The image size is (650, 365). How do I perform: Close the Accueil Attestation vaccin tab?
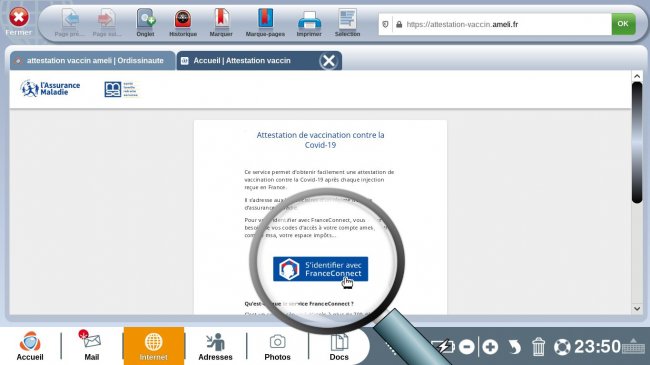click(x=329, y=61)
